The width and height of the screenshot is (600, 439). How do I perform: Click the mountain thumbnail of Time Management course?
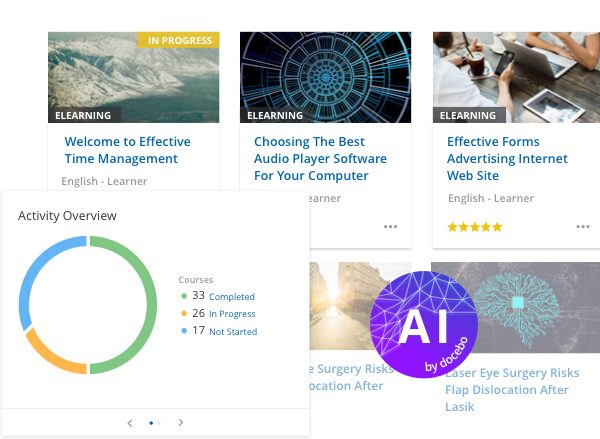(134, 77)
